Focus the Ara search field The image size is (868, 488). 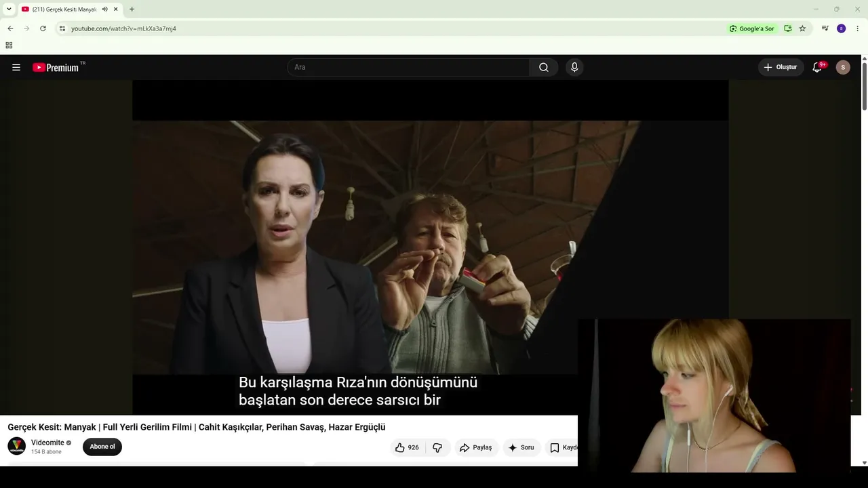tap(408, 67)
